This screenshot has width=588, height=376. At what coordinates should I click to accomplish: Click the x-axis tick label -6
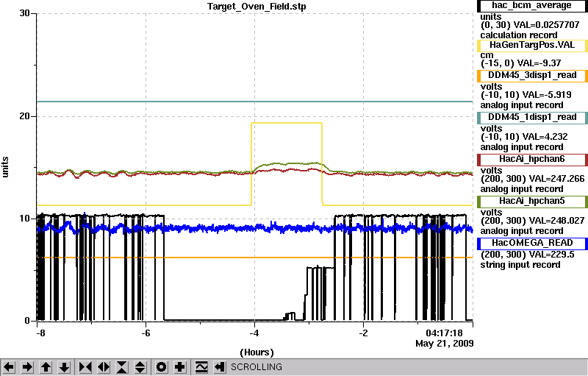146,333
